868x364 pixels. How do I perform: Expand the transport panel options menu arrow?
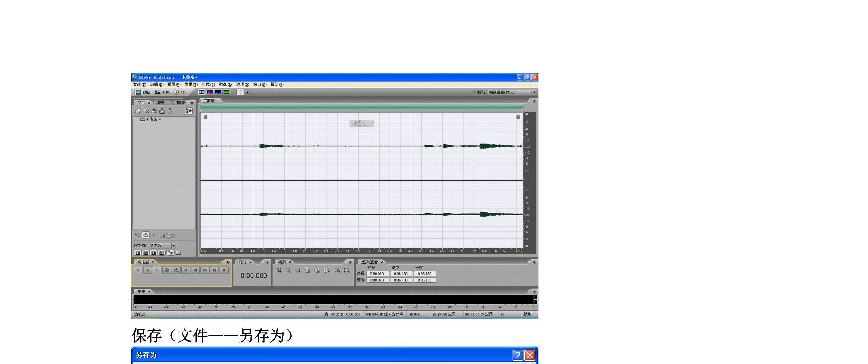click(x=228, y=262)
